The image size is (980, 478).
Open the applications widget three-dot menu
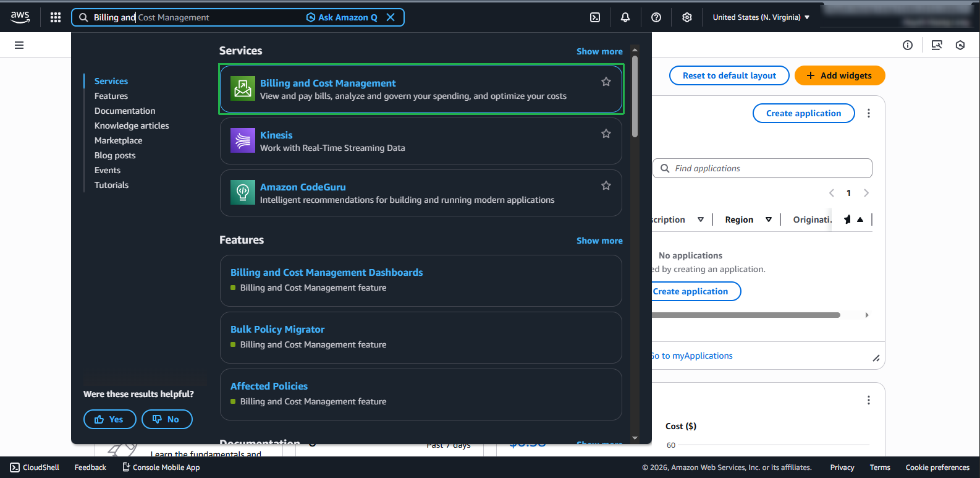coord(869,113)
